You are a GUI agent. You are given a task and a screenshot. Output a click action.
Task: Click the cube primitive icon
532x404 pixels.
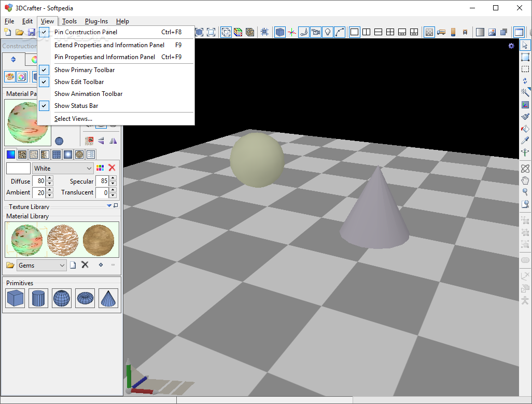click(x=15, y=298)
